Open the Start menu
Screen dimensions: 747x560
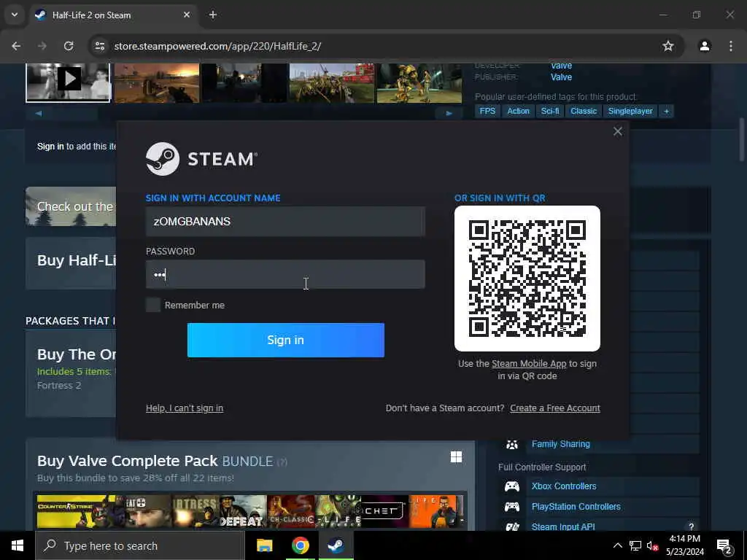pos(18,545)
